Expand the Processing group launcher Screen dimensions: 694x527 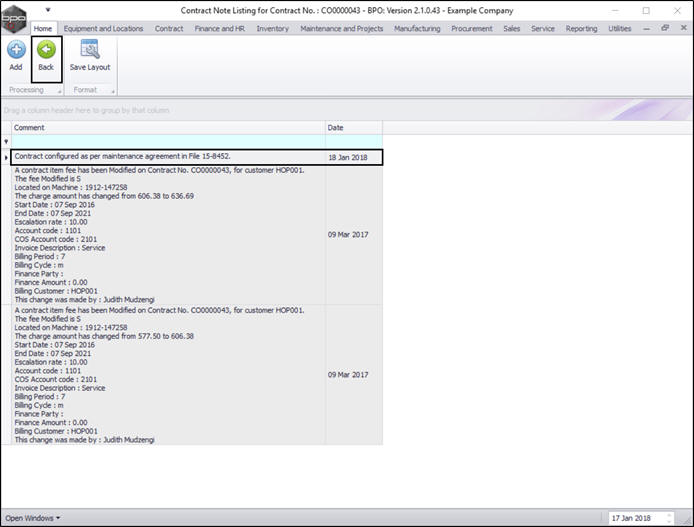[59, 91]
